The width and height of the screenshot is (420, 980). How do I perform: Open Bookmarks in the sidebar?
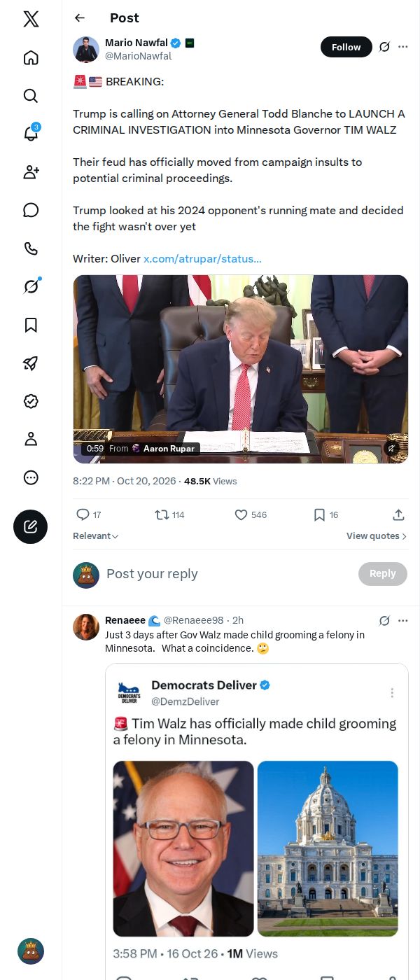(x=31, y=325)
